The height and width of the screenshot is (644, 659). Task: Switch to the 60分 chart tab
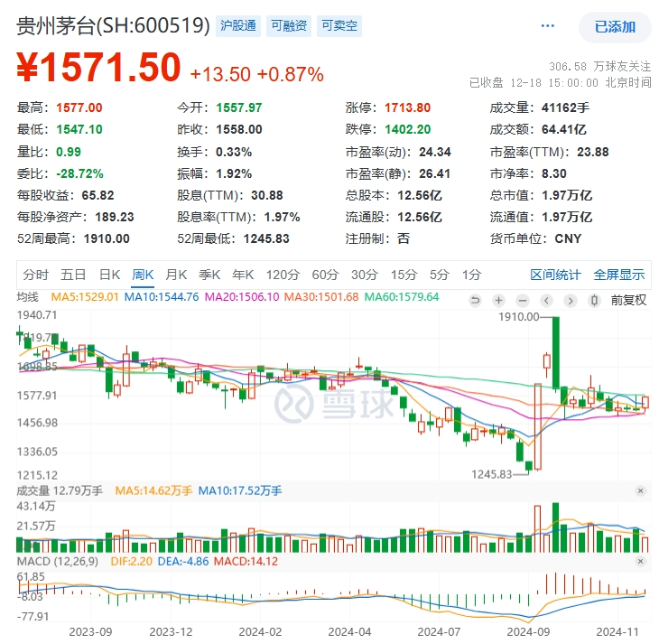pos(325,275)
